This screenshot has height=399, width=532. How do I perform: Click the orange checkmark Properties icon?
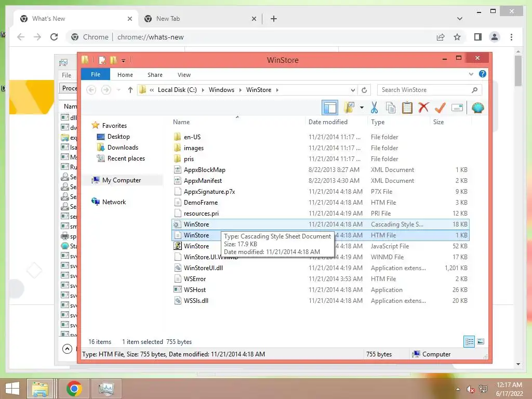click(440, 108)
